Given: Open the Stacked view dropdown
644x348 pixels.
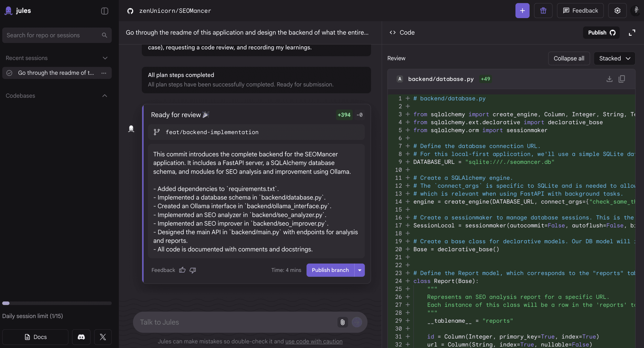Looking at the screenshot, I should (x=614, y=58).
